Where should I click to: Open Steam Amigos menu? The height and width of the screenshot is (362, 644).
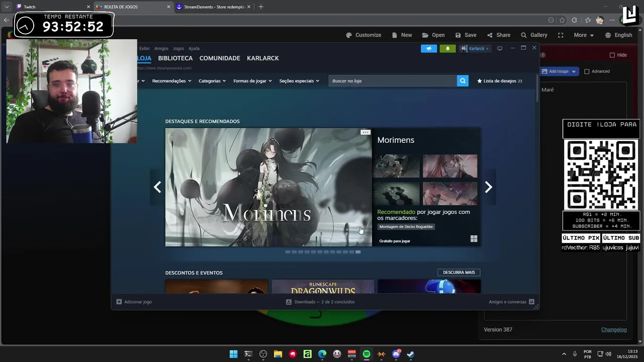point(162,48)
